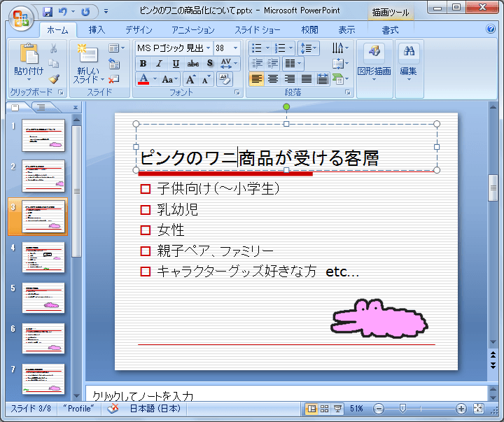Align text right
Screen dimensions: 504x422
(x=290, y=79)
